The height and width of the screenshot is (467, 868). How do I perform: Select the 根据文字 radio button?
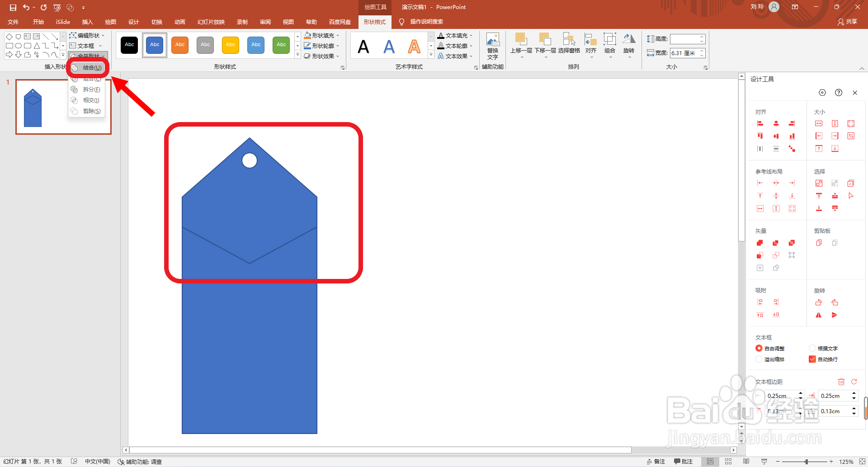coord(812,348)
